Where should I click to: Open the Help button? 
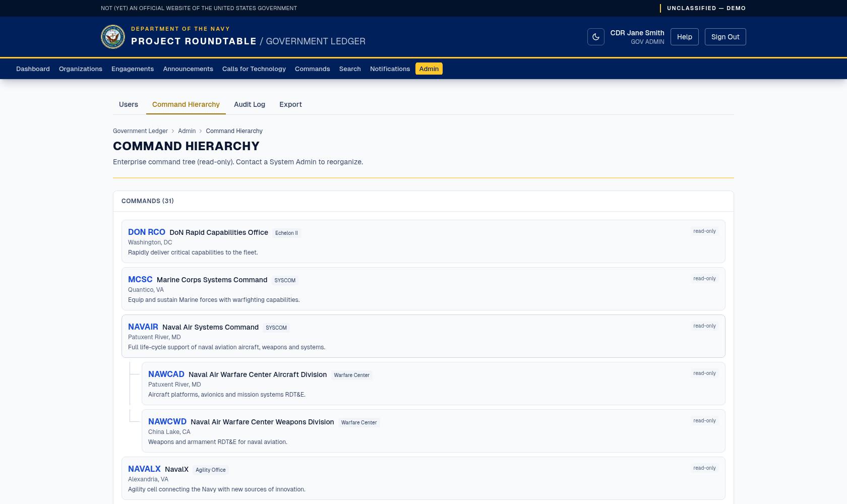pos(684,37)
